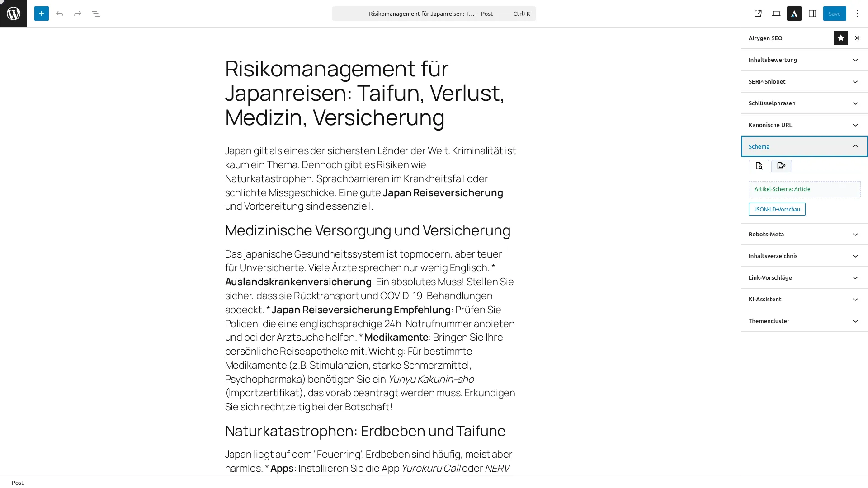Click the Auslandskrankenversicherung bold text
868x488 pixels.
(x=298, y=282)
